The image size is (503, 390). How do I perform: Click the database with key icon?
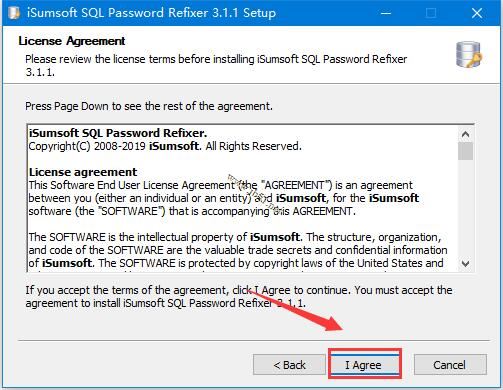pyautogui.click(x=469, y=54)
